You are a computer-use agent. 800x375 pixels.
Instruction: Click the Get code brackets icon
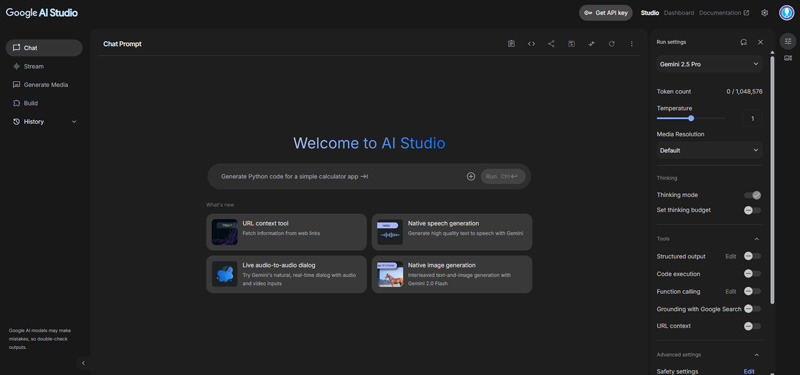pos(531,44)
